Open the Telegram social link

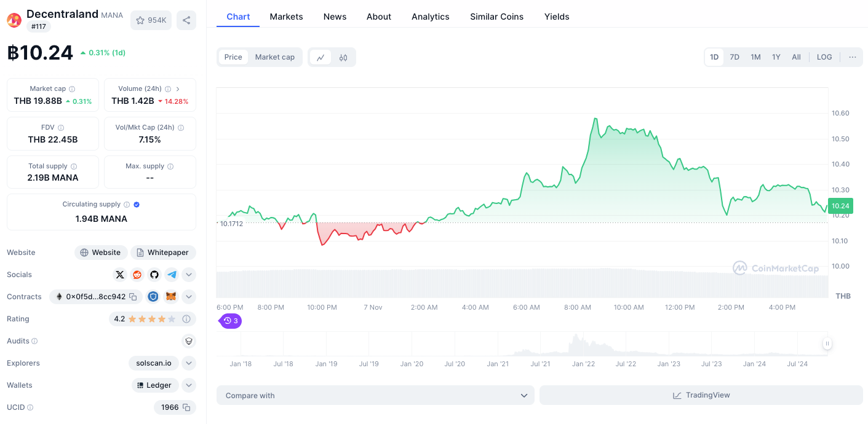(x=172, y=275)
